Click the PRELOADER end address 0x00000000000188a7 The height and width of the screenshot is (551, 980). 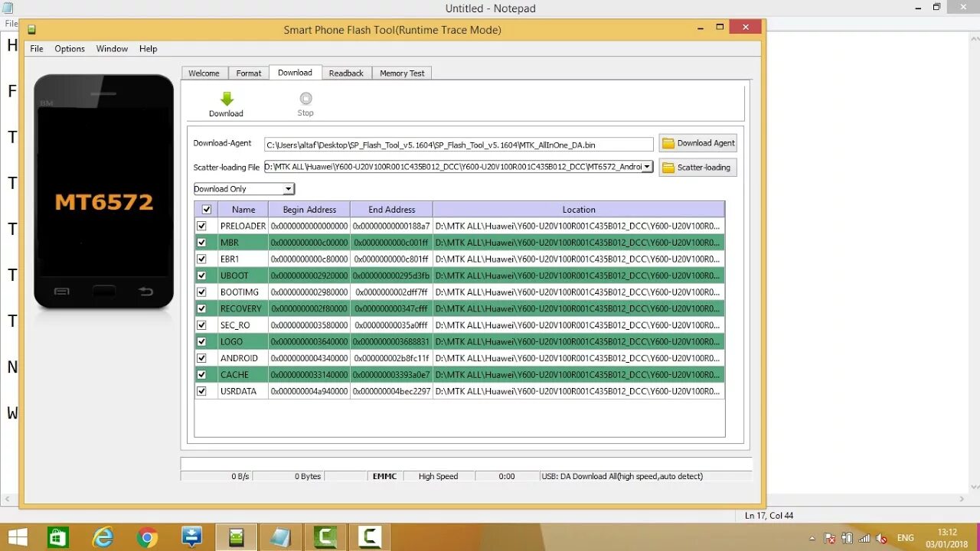click(x=391, y=227)
